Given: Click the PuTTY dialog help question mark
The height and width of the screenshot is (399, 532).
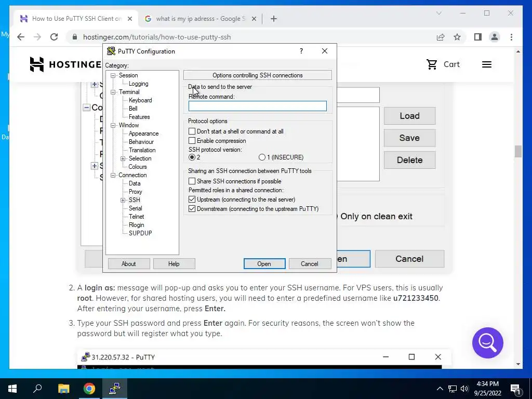Looking at the screenshot, I should 301,51.
